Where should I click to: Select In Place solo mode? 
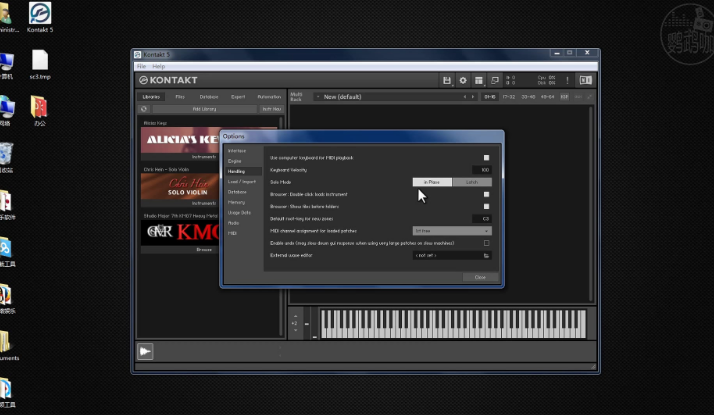432,182
